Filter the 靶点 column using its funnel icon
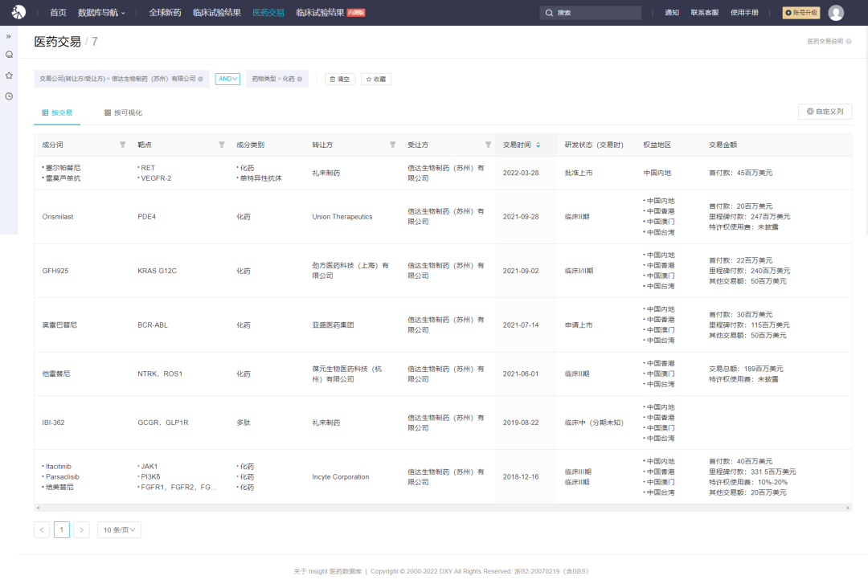This screenshot has height=588, width=868. coord(222,145)
